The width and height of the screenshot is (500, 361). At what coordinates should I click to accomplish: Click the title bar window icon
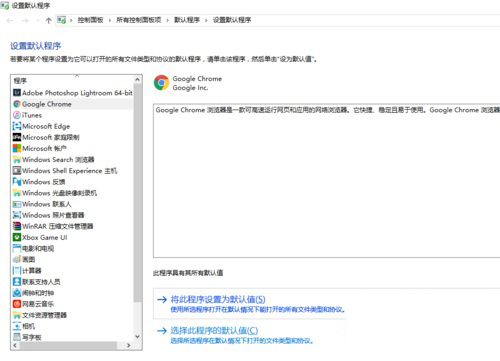[x=5, y=6]
